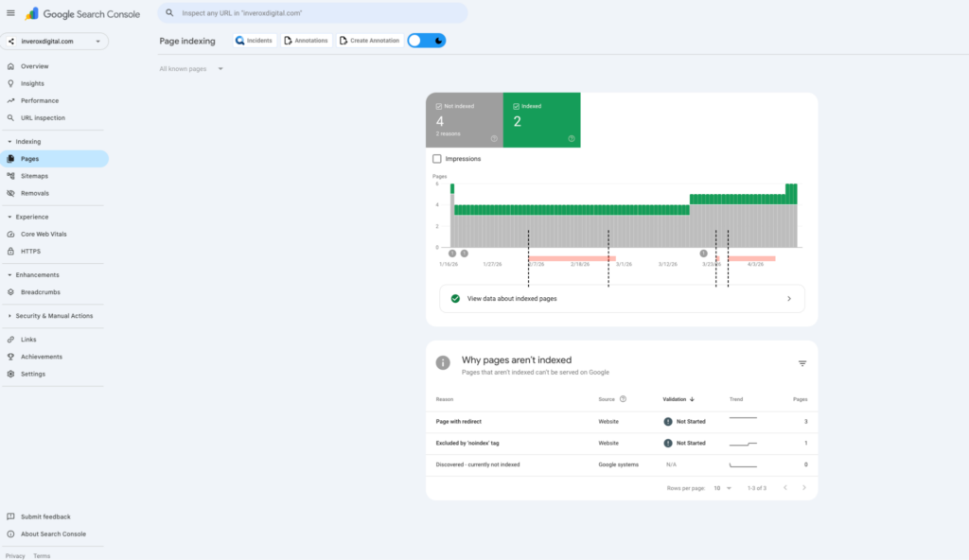The height and width of the screenshot is (560, 969).
Task: Click the Removals crossed-eye icon
Action: [10, 194]
